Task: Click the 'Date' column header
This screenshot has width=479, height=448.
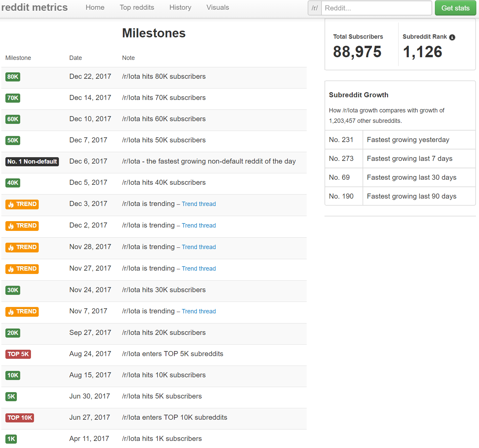Action: pos(75,58)
